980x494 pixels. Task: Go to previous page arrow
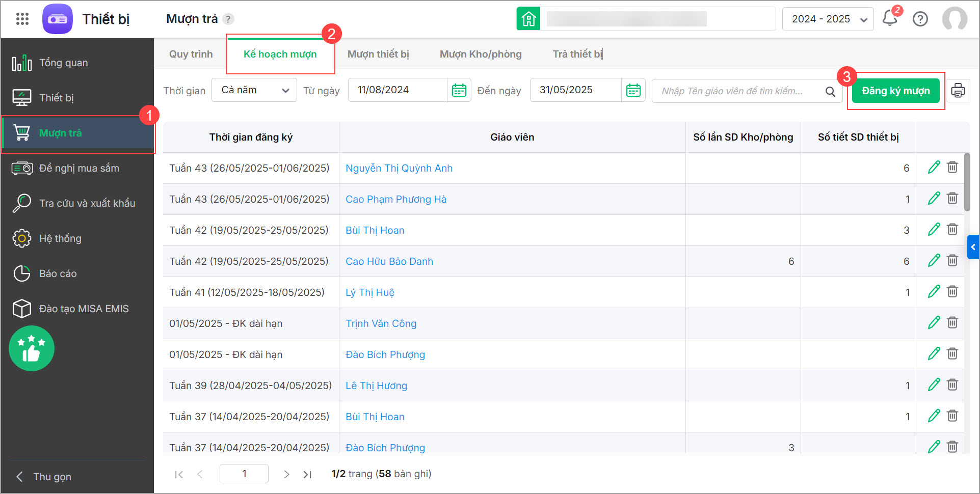click(x=200, y=474)
